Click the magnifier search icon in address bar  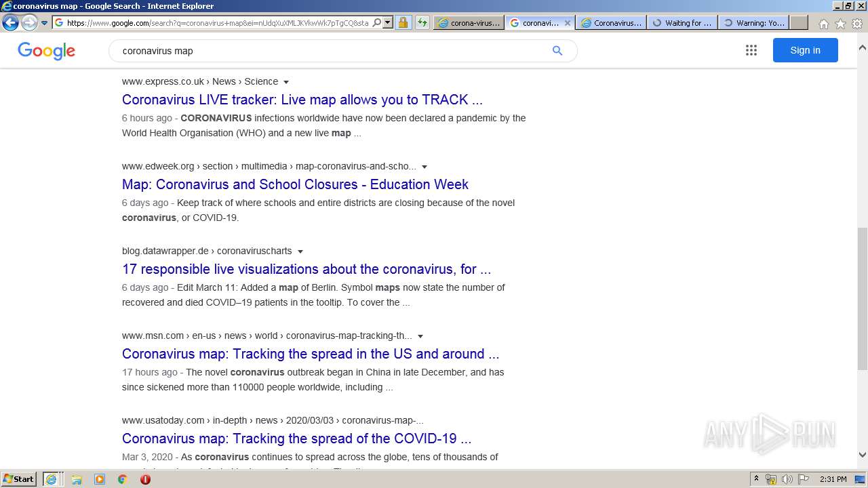pos(377,22)
